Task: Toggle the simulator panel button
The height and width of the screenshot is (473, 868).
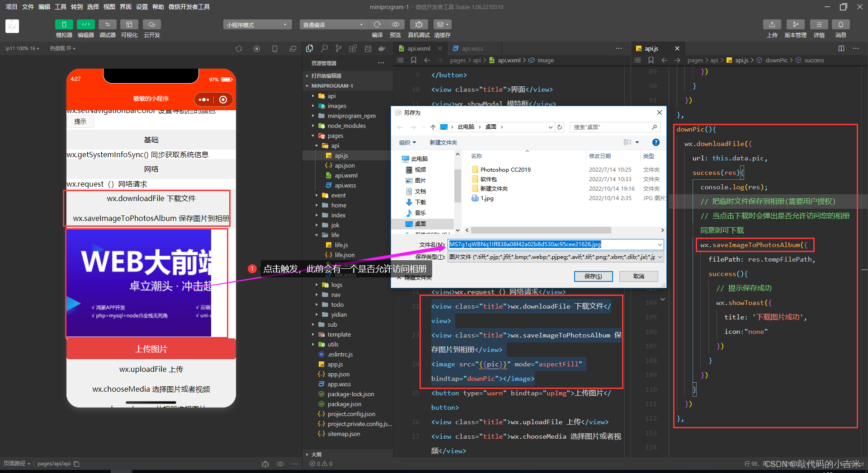Action: click(x=64, y=24)
